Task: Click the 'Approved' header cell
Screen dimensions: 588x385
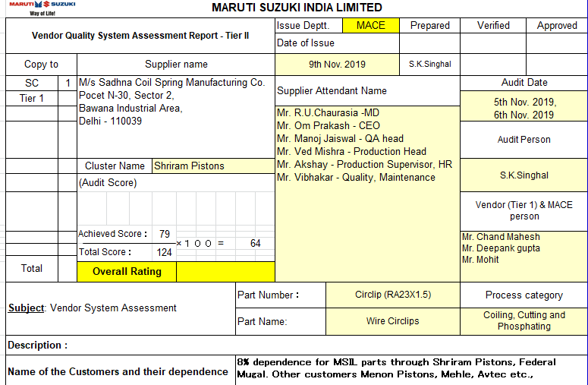Action: point(557,26)
